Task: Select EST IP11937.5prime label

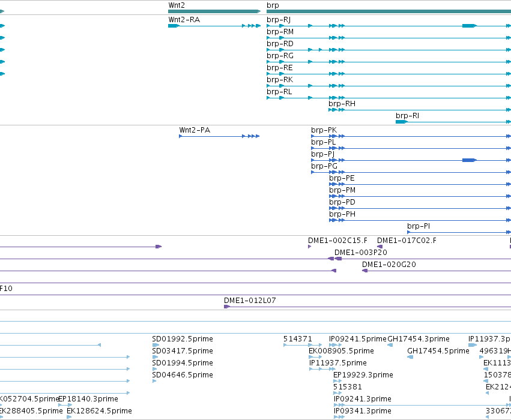Action: (338, 363)
